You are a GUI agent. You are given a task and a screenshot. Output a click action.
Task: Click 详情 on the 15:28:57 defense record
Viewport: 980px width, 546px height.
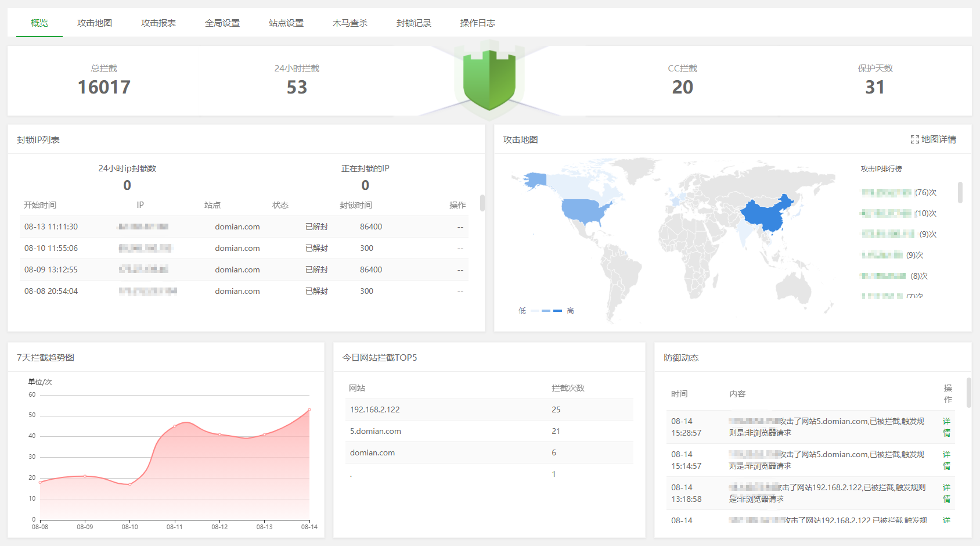946,427
